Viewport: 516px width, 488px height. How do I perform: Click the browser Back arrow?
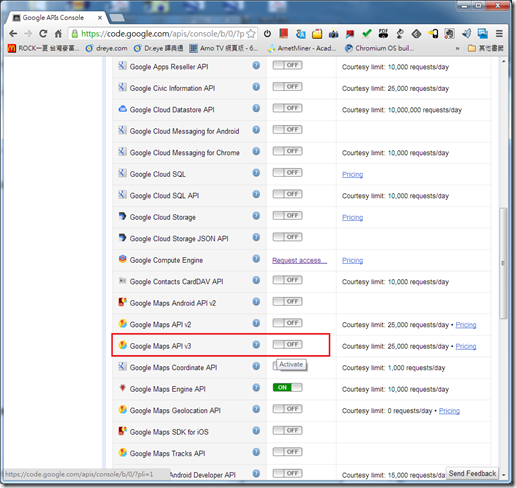click(x=13, y=34)
